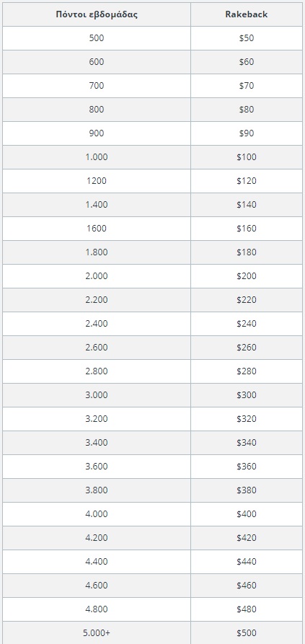Select the $50 rakeback cell
This screenshot has height=644, width=305.
(x=247, y=38)
